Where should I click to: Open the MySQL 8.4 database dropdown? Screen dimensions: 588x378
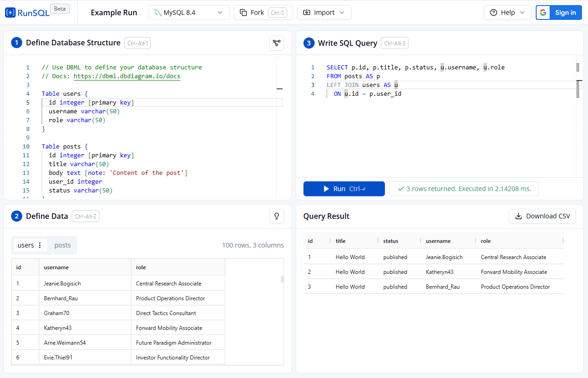coord(189,12)
